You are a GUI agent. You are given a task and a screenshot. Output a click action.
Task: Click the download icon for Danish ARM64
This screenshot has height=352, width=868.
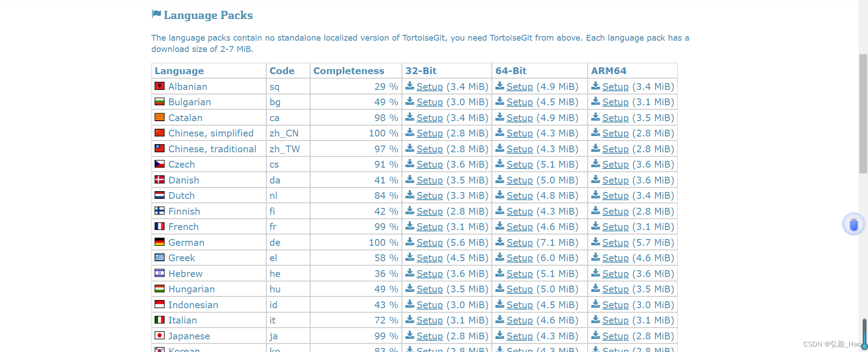[595, 179]
